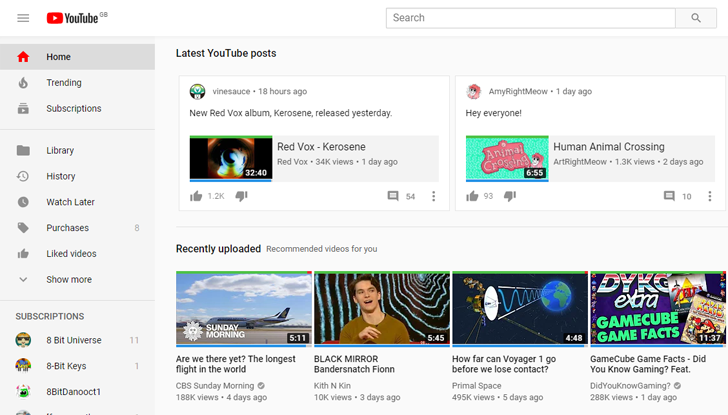Go to Home in sidebar
The width and height of the screenshot is (728, 415).
point(78,57)
